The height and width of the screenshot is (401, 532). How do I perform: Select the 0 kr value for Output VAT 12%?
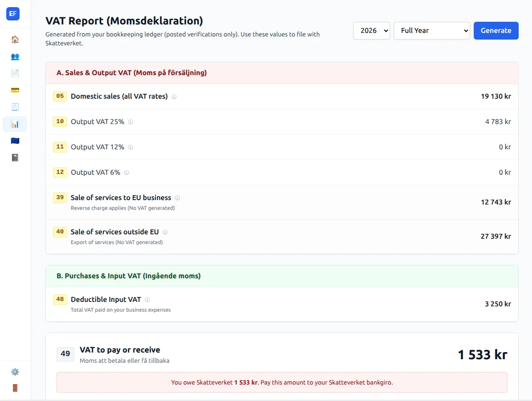[x=505, y=147]
